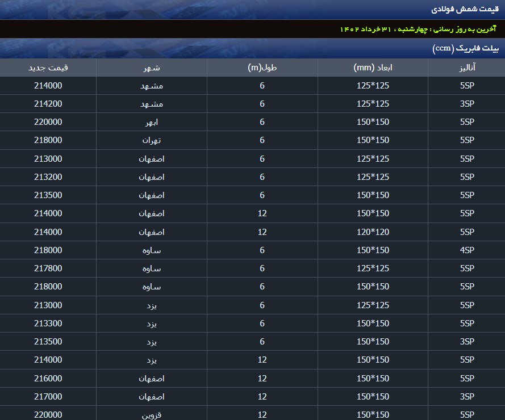Screen dimensions: 505x420
Task: Click 150*150 in the 216000 row
Action: (x=373, y=378)
